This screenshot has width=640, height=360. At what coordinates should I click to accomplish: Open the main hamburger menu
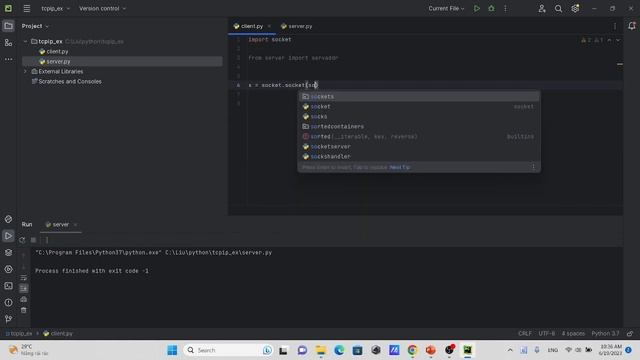[x=27, y=8]
